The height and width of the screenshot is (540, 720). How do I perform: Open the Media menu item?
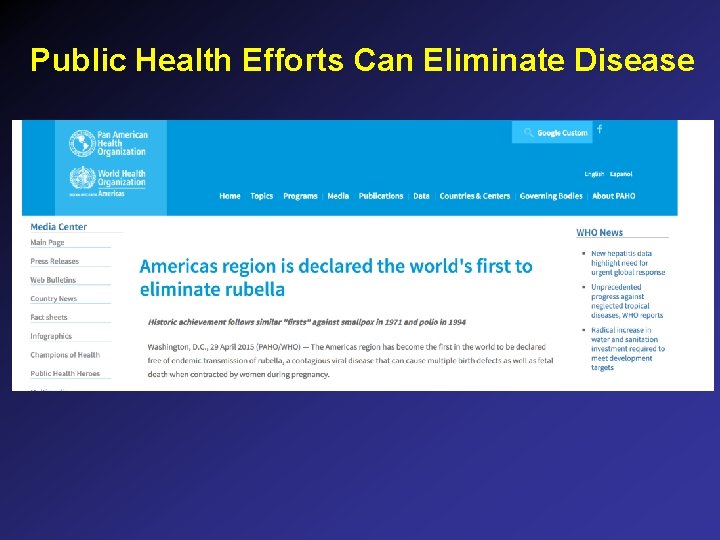338,196
